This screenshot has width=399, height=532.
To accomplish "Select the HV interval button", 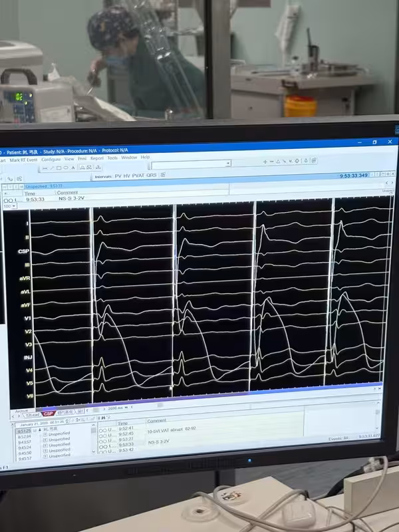I will pyautogui.click(x=126, y=176).
